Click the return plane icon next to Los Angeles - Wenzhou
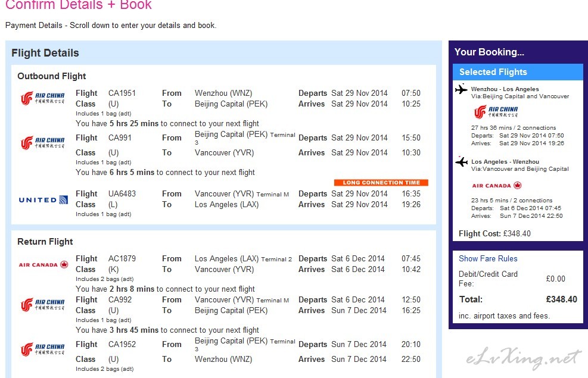 point(461,161)
